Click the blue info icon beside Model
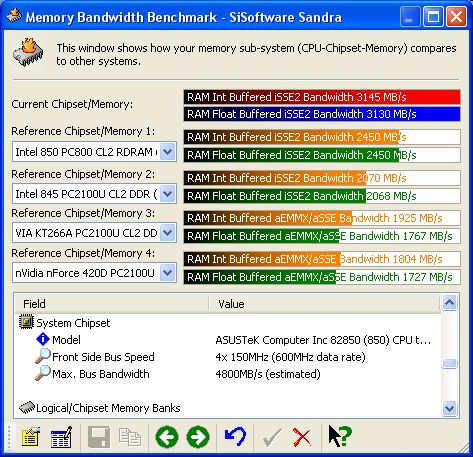This screenshot has height=457, width=473. point(43,339)
